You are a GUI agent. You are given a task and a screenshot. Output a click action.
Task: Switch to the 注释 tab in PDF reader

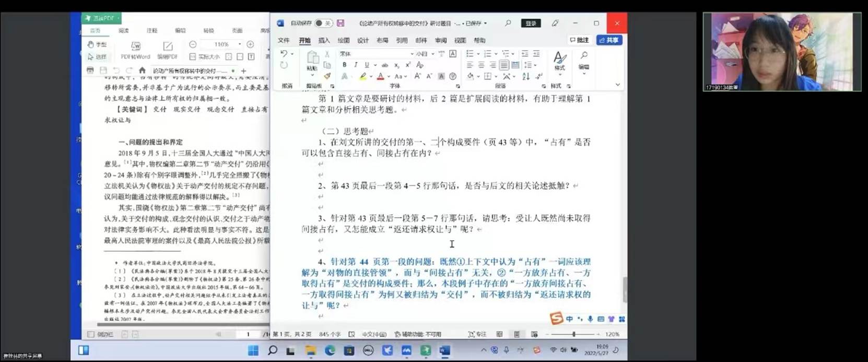coord(152,31)
